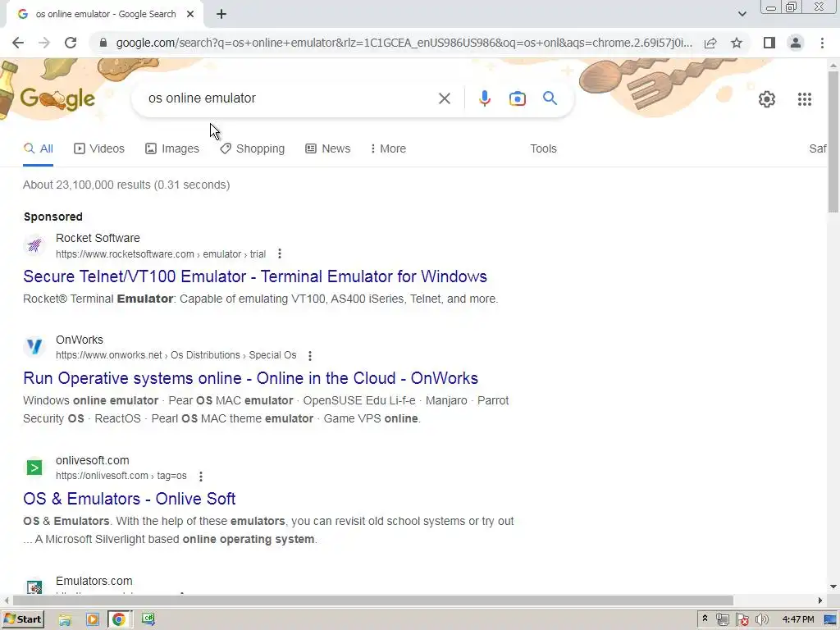The height and width of the screenshot is (630, 840).
Task: Click in the search query field
Action: click(290, 98)
